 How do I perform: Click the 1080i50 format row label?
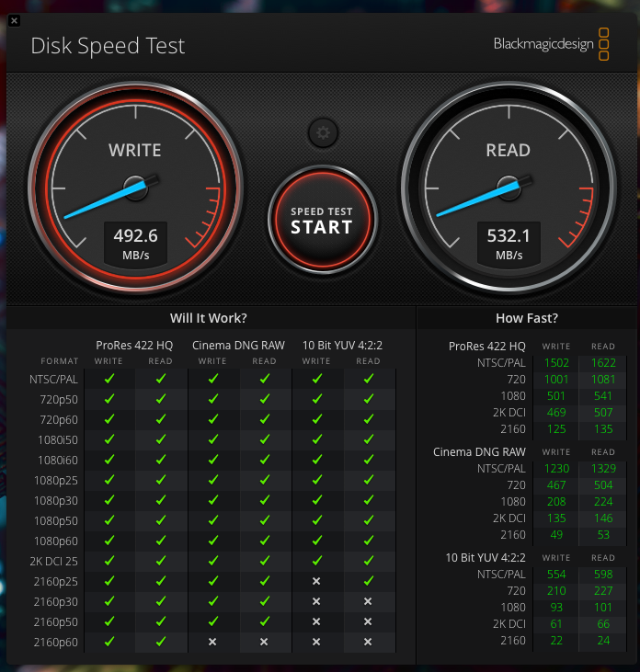tap(58, 439)
